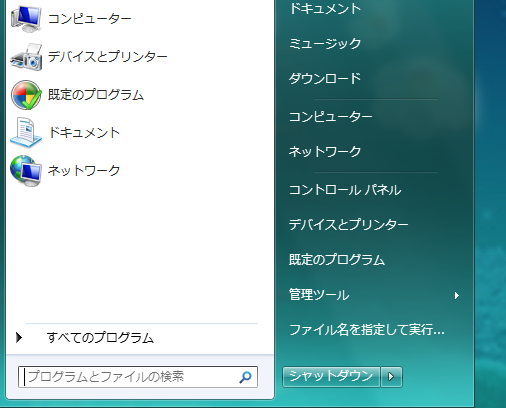Viewport: 506px width, 408px height.
Task: Click the ドキュメント document icon
Action: tap(26, 132)
